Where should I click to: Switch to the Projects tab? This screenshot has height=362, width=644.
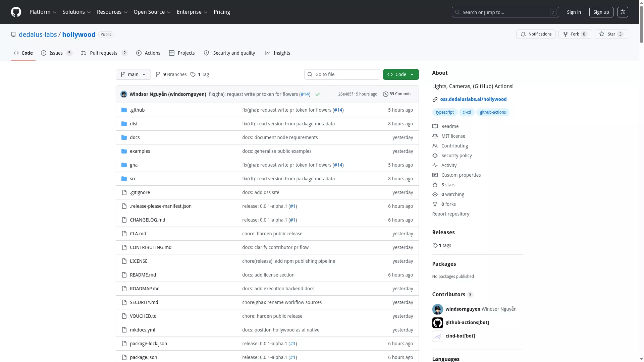tap(182, 53)
